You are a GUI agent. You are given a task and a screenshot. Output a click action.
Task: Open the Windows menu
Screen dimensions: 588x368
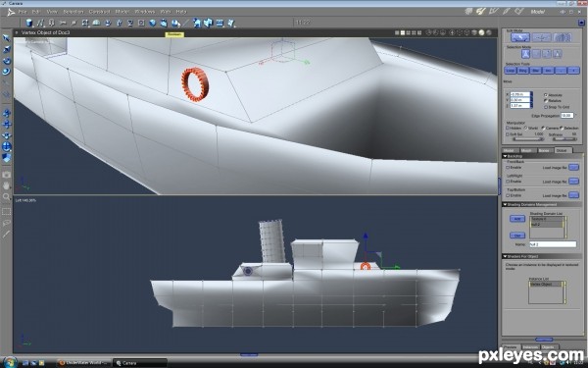pos(145,12)
